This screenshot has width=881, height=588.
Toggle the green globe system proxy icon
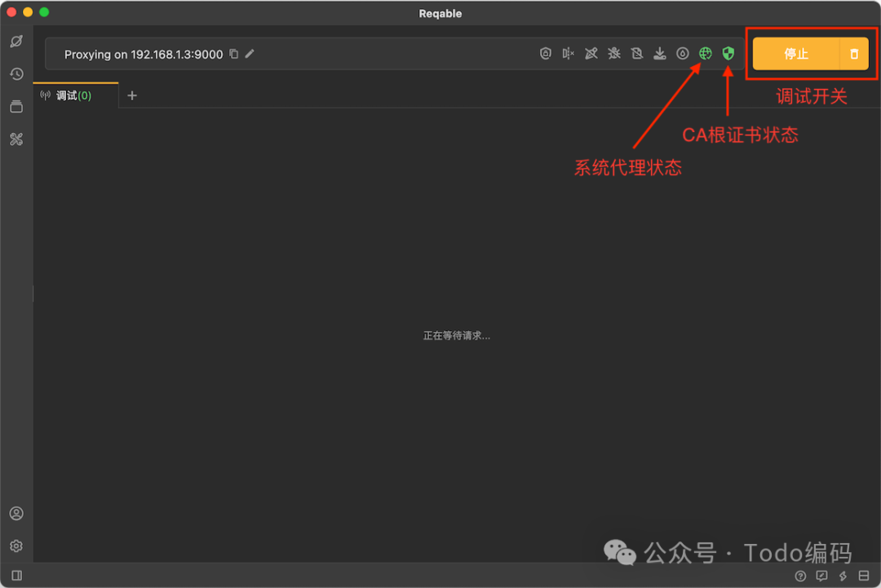(x=705, y=53)
